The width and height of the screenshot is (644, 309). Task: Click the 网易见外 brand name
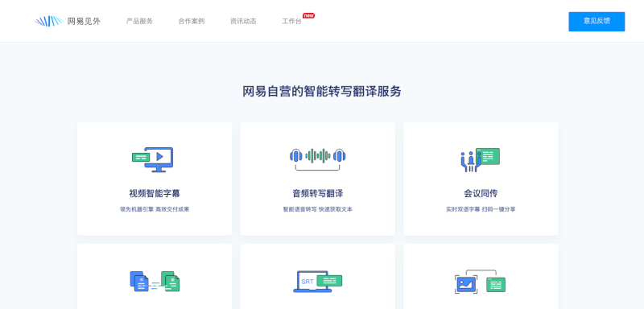click(84, 22)
